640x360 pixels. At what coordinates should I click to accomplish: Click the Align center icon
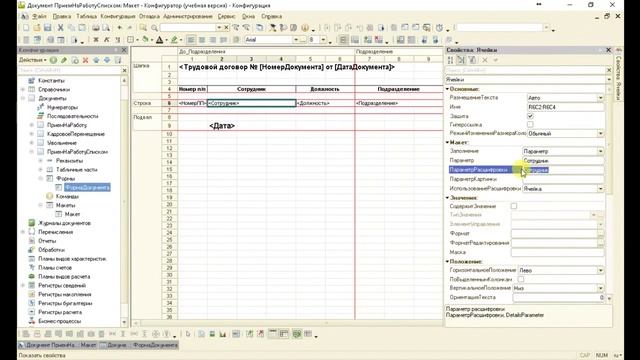point(202,40)
